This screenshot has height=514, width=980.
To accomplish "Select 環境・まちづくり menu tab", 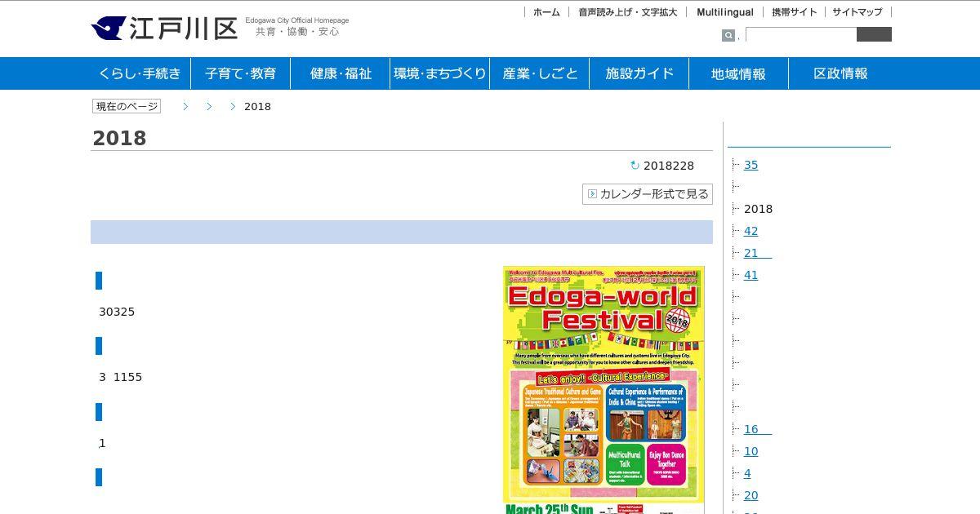I will point(440,73).
